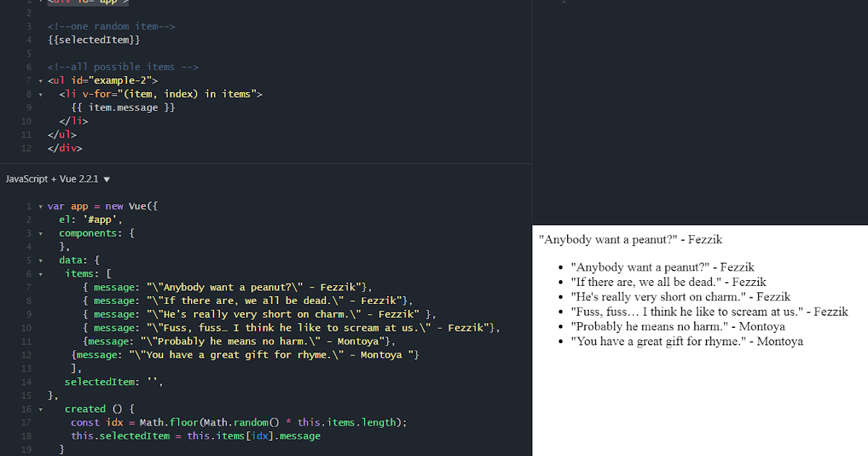
Task: Collapse the components object on line 3
Action: [40, 232]
